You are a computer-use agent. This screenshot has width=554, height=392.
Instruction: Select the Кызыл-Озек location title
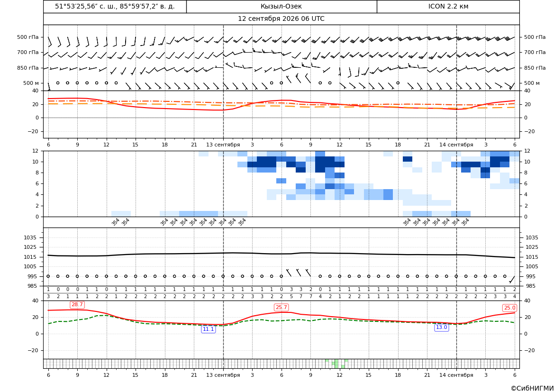click(x=281, y=6)
